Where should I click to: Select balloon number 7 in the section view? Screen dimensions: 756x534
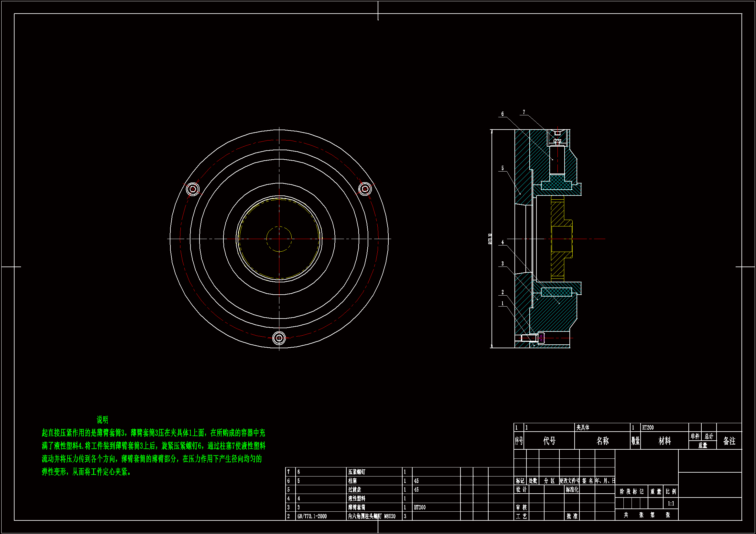tap(524, 112)
